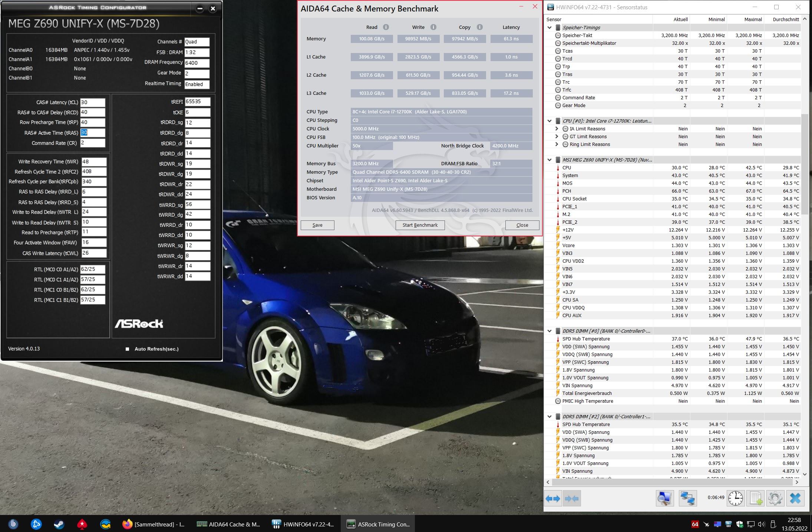Viewport: 812px width, 532px height.
Task: Click RTL (MC0 C0 A1/A2) field
Action: pos(93,269)
